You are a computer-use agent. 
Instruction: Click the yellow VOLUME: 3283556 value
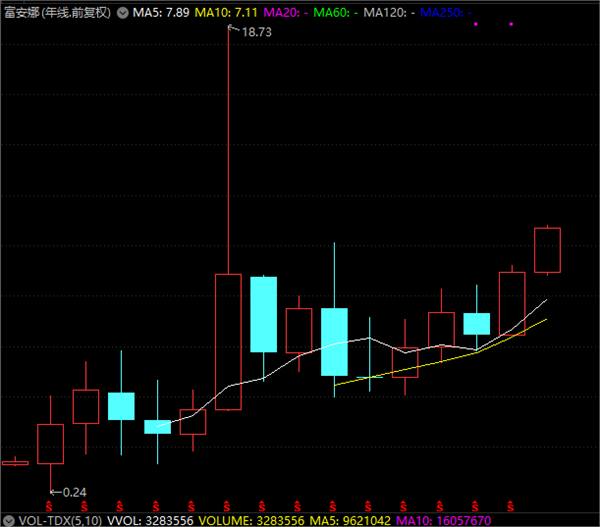tap(251, 520)
